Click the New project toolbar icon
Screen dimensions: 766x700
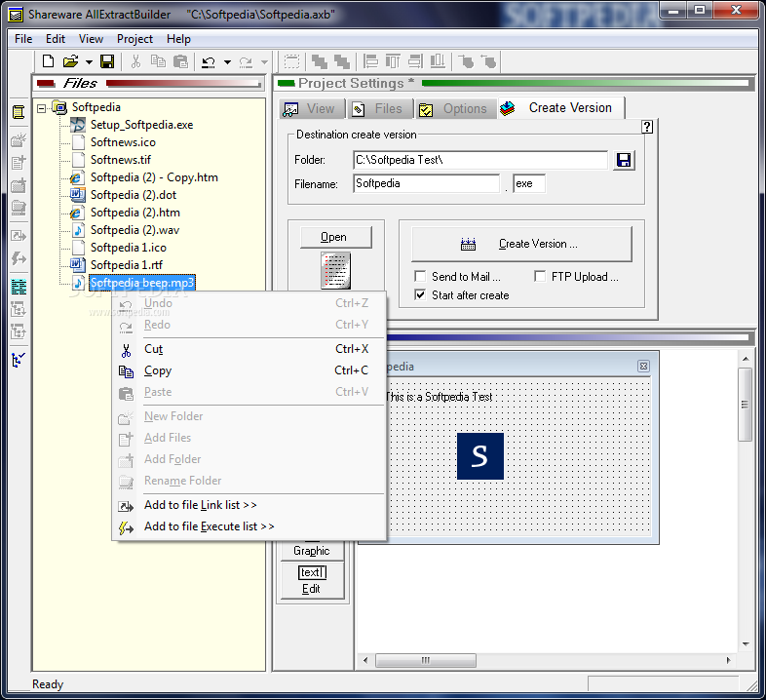[49, 61]
